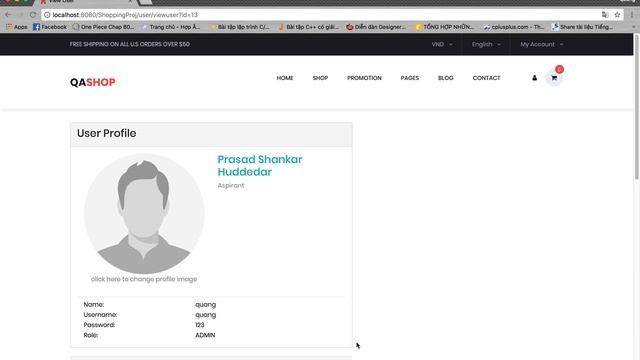The image size is (640, 360).
Task: Click 'click here to change profile image'
Action: point(144,279)
